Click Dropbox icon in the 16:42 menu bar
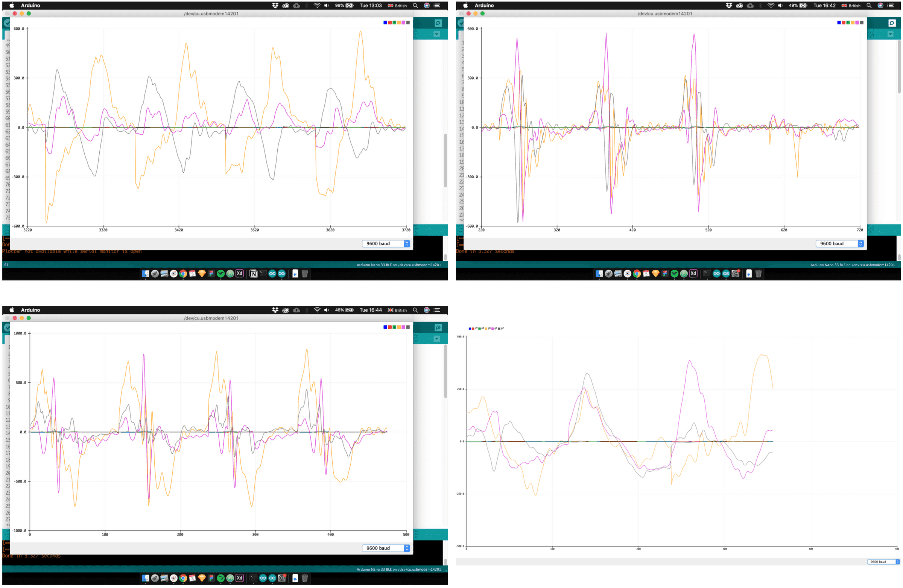 point(729,6)
